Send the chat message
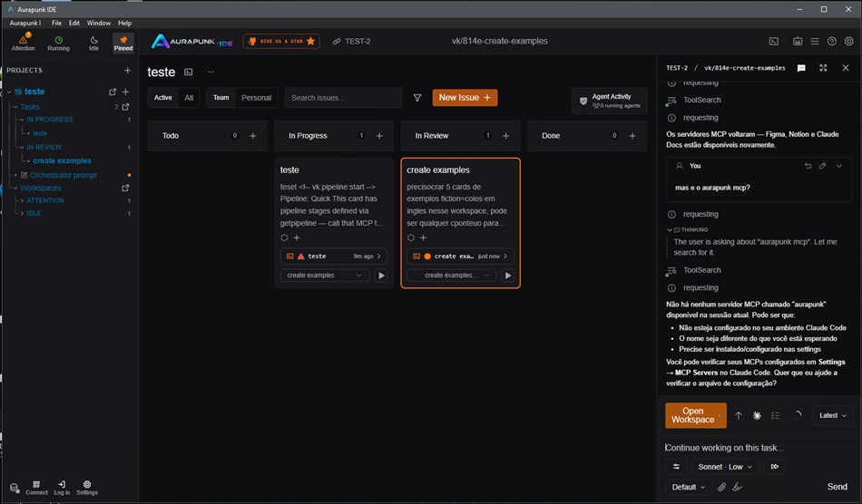Image resolution: width=862 pixels, height=504 pixels. [x=837, y=487]
